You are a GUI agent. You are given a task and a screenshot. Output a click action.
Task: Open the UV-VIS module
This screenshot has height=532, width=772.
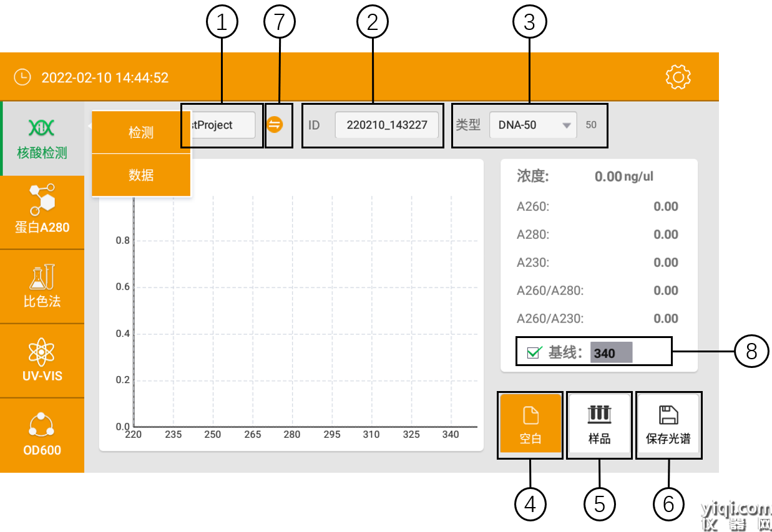pos(42,360)
